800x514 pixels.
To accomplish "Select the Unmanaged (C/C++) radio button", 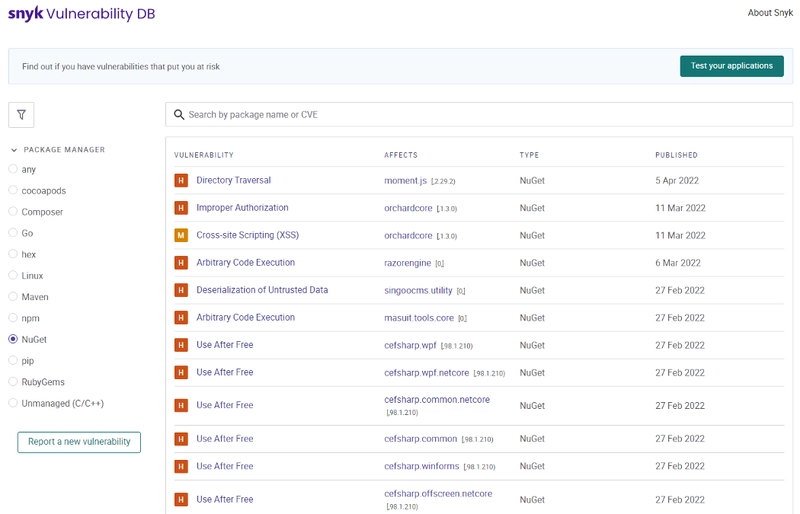I will (13, 403).
